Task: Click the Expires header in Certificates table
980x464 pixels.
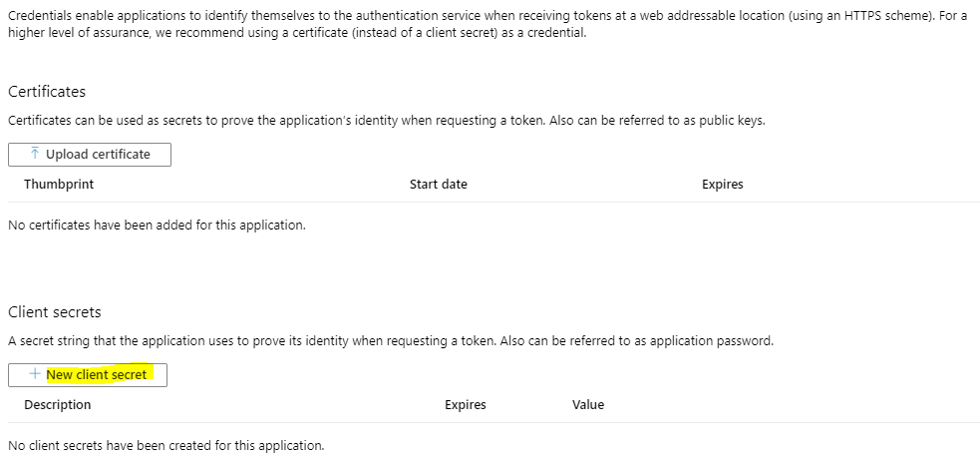Action: point(722,185)
